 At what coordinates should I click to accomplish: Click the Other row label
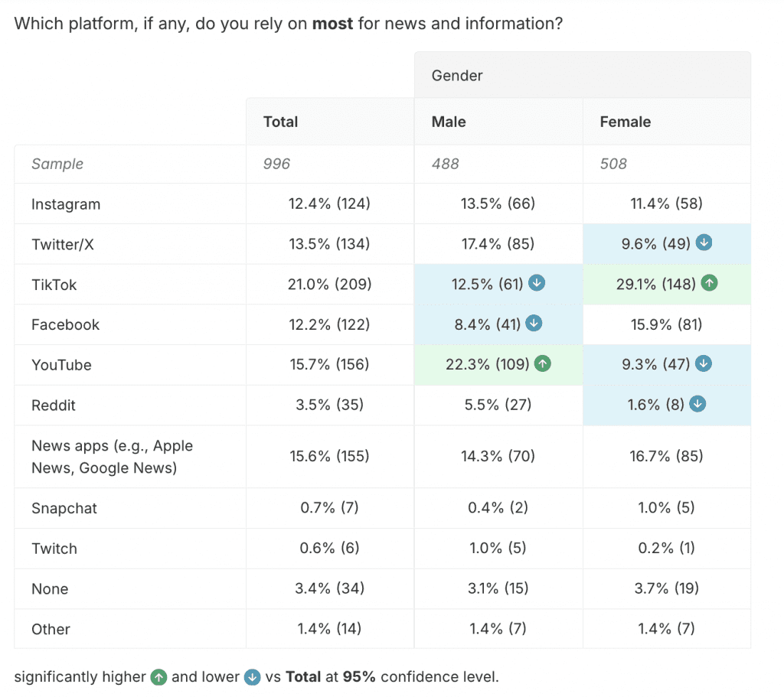[51, 630]
